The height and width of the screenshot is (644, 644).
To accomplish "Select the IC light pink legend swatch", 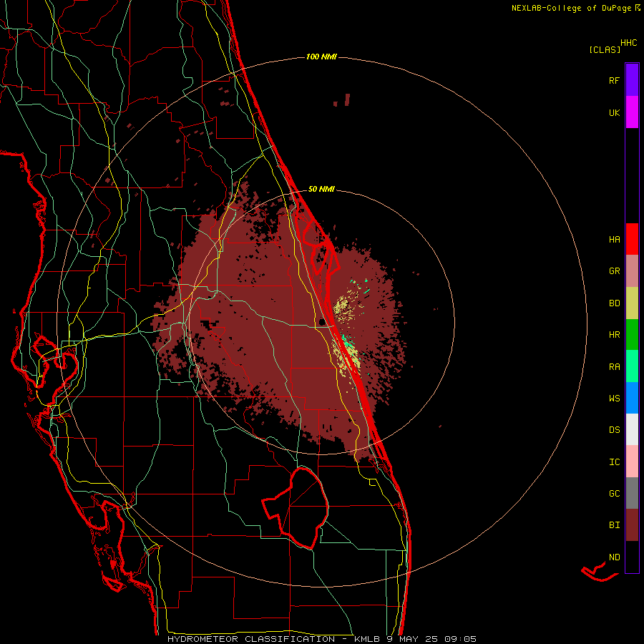I will click(632, 462).
